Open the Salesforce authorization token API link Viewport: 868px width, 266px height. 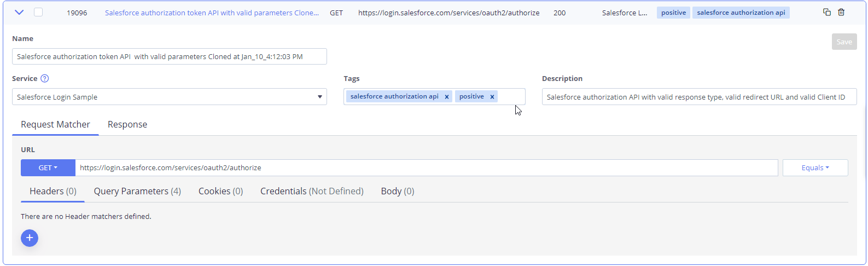212,13
